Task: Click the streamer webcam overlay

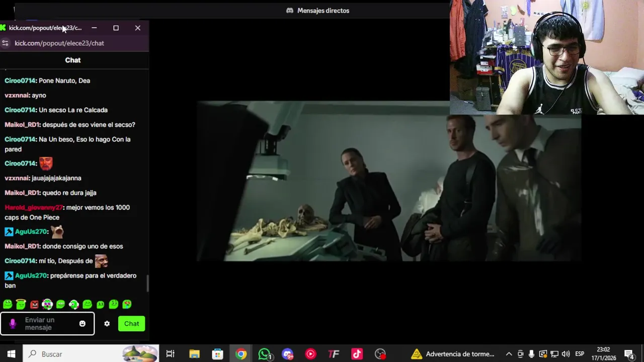Action: (547, 57)
